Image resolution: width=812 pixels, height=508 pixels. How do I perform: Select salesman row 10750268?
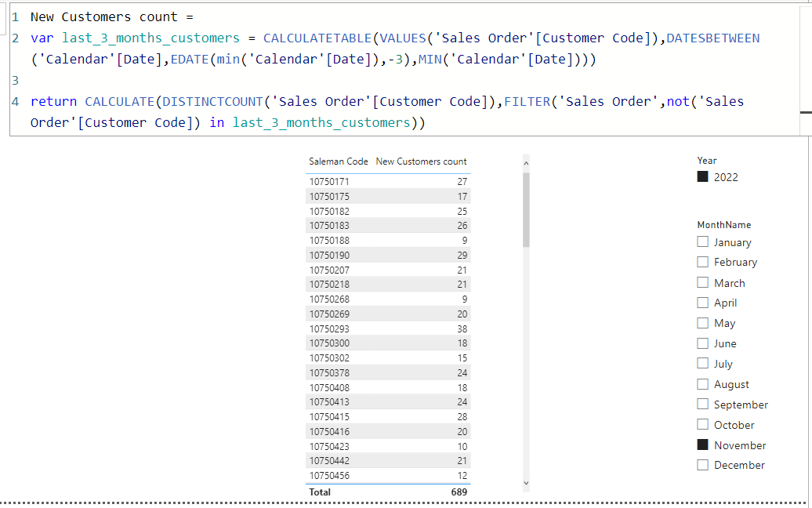point(388,299)
